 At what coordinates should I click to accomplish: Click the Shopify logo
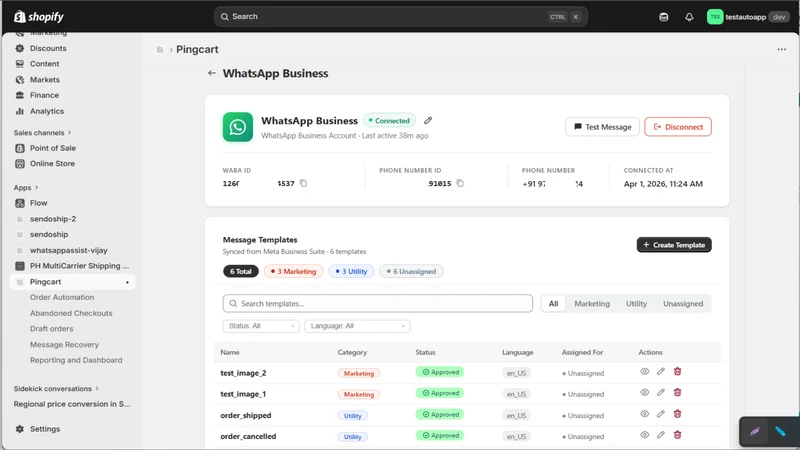39,17
